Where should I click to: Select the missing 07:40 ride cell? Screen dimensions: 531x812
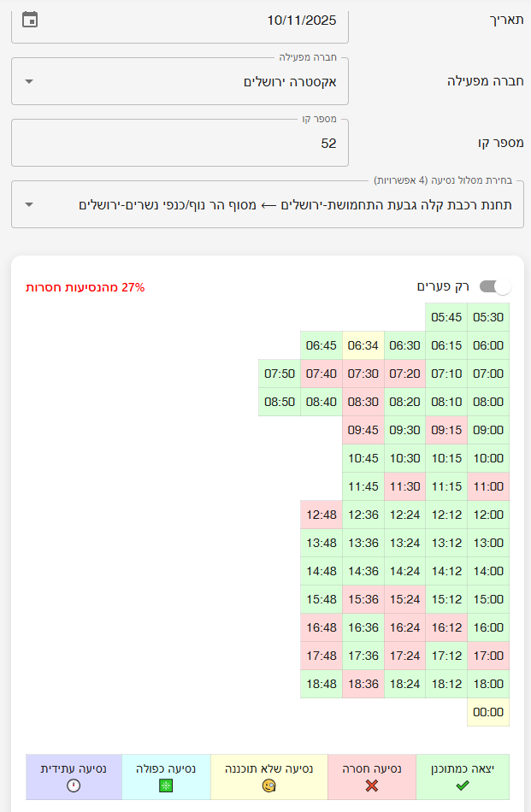(322, 374)
